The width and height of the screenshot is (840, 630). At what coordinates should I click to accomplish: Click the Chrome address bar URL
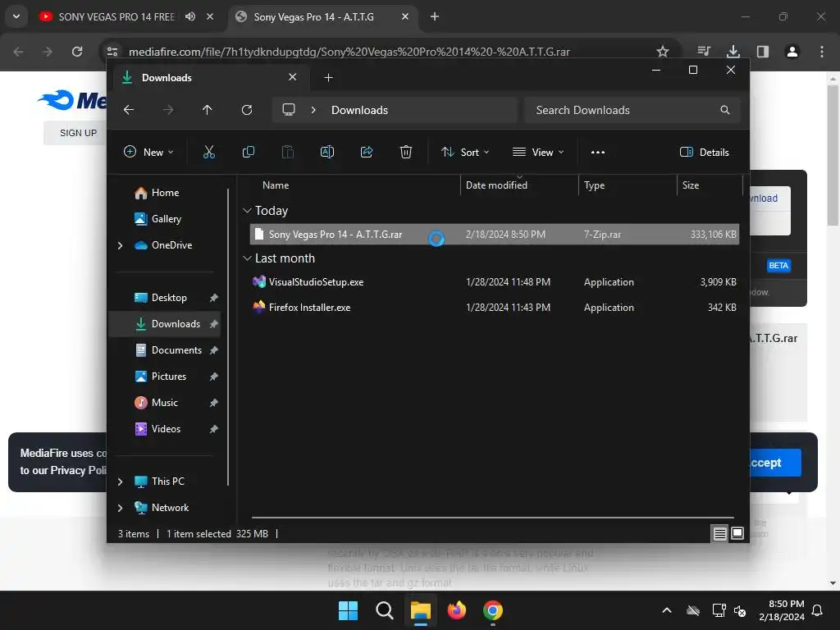pyautogui.click(x=349, y=52)
